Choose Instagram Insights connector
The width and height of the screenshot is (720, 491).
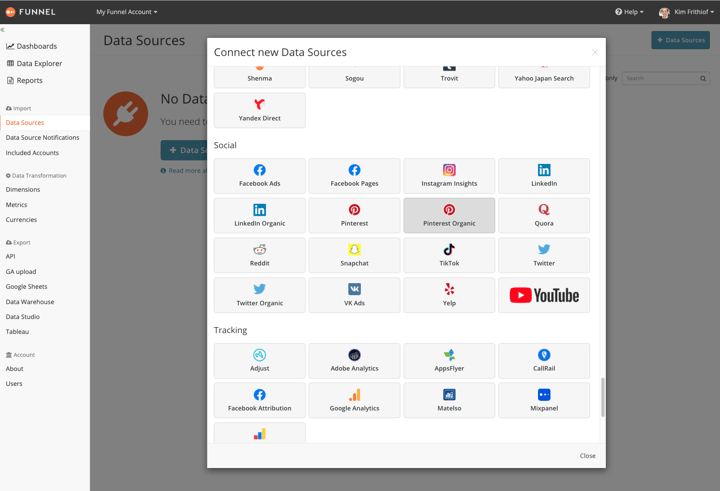pyautogui.click(x=449, y=176)
